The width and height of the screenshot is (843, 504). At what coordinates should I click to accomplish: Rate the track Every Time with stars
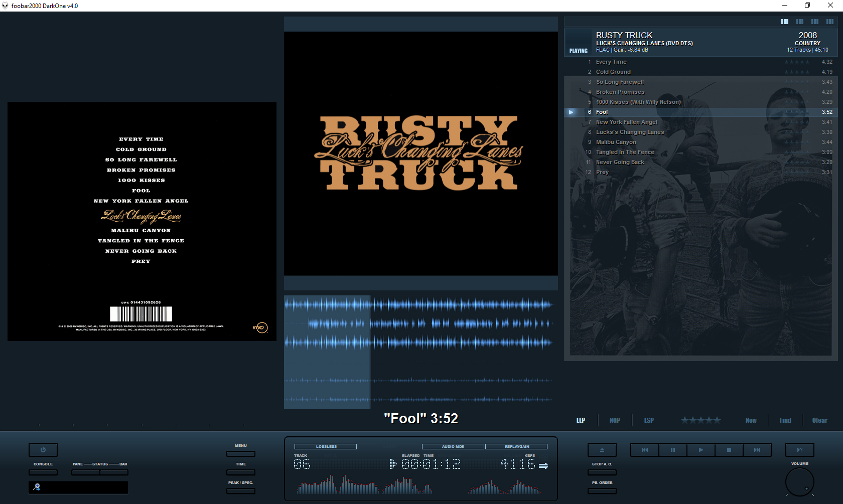click(797, 62)
